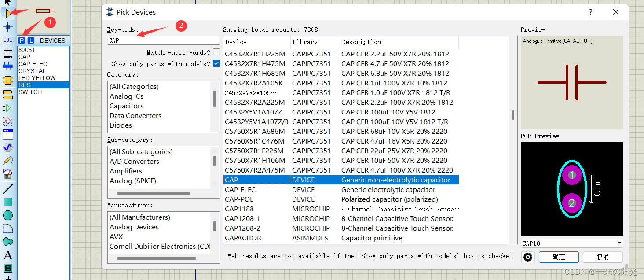Click the help question mark in dialog title

[x=591, y=12]
